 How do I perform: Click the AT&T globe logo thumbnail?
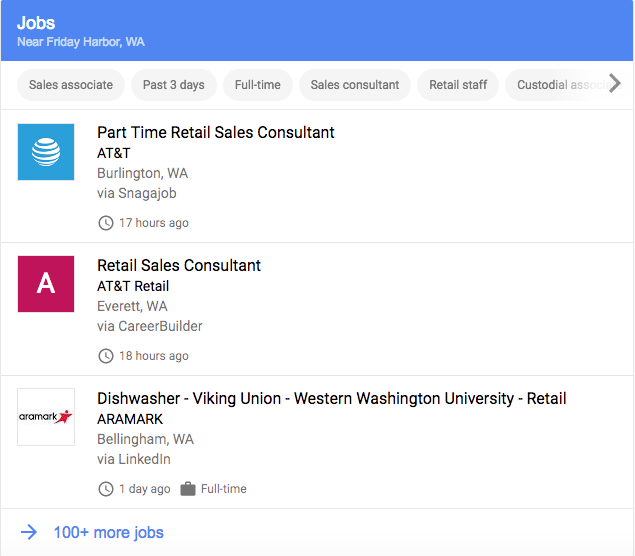46,152
